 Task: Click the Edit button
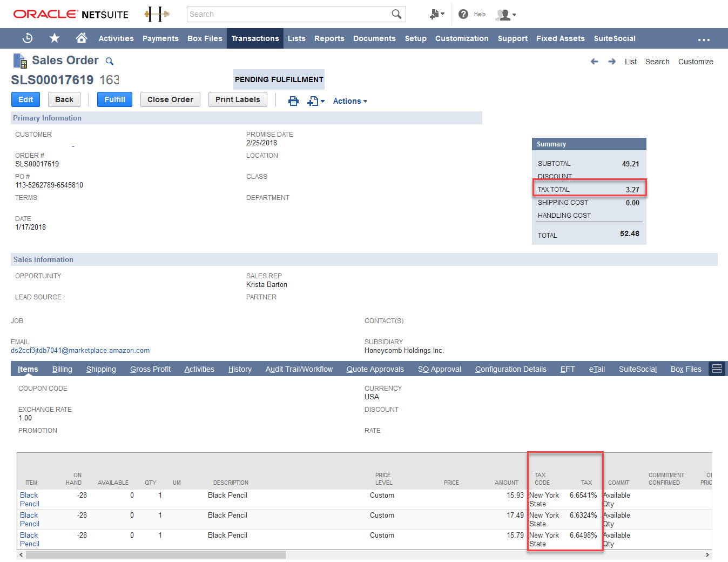click(x=25, y=99)
